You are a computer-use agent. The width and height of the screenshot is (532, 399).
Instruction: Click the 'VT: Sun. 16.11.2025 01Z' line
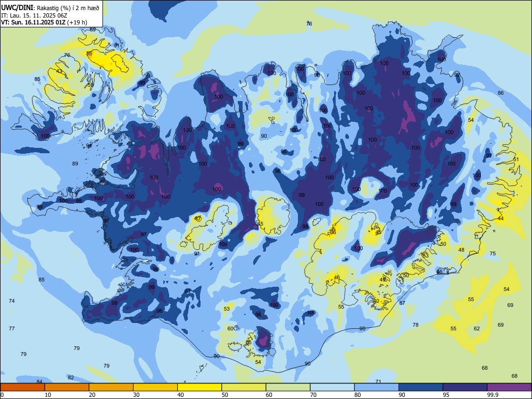pos(34,22)
